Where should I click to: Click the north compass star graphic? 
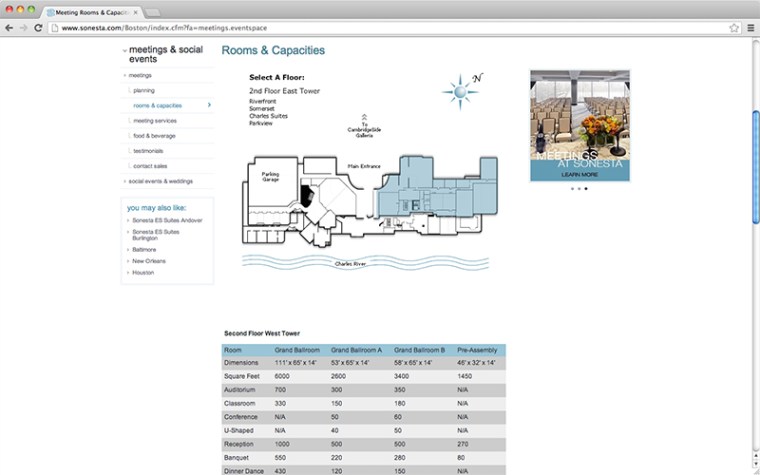pos(460,92)
